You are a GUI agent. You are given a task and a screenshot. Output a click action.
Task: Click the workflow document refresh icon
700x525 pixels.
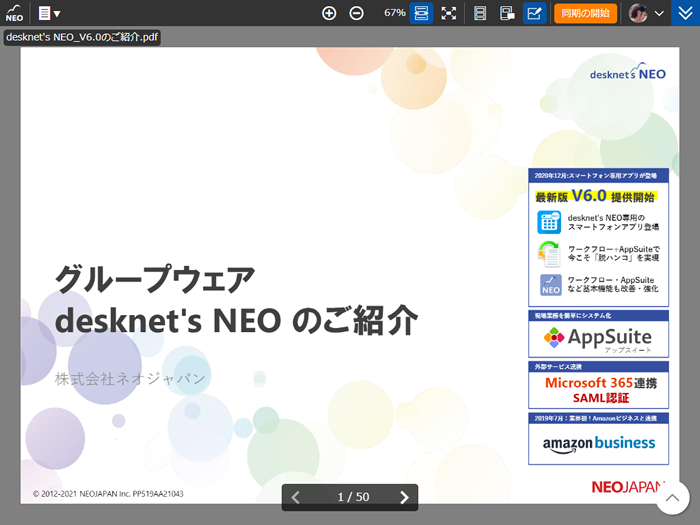click(549, 253)
